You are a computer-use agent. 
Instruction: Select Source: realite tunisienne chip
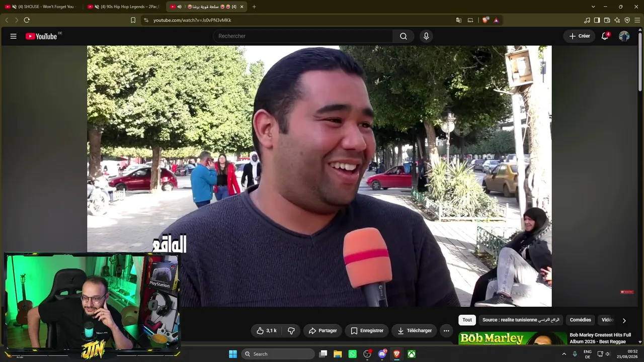521,320
